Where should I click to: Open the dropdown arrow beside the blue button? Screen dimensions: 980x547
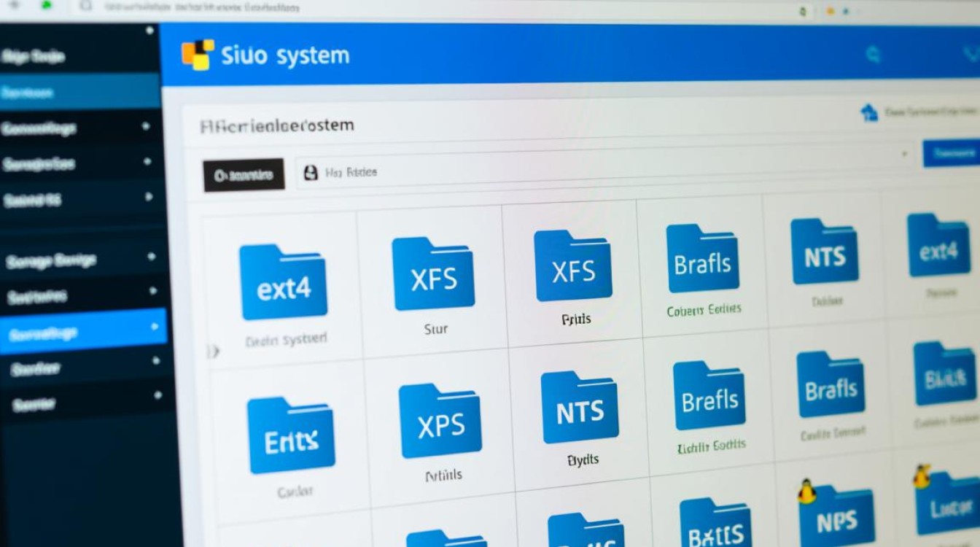(x=905, y=154)
